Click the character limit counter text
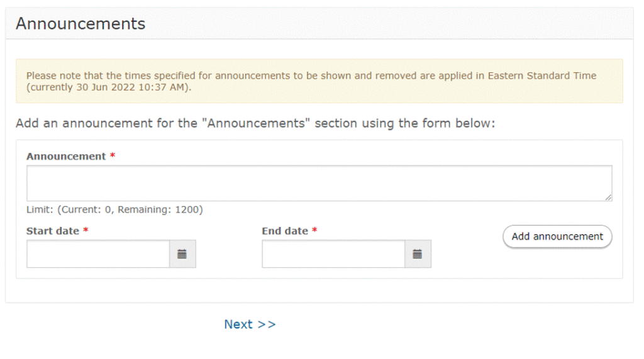Screen dimensions: 644x359 point(114,210)
